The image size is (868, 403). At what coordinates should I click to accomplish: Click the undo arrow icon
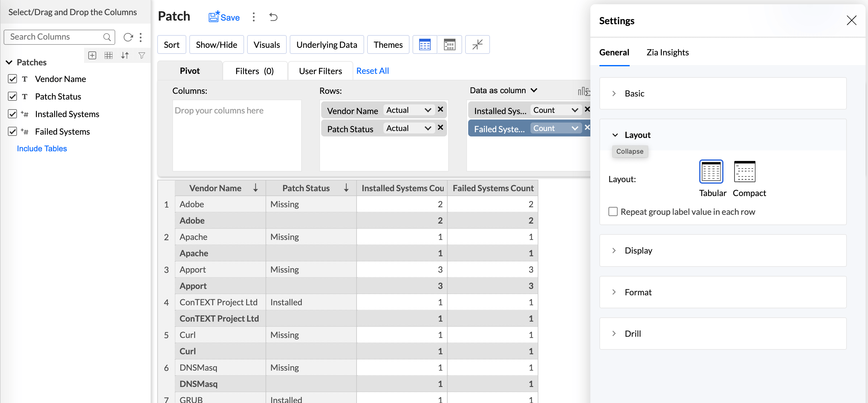273,17
